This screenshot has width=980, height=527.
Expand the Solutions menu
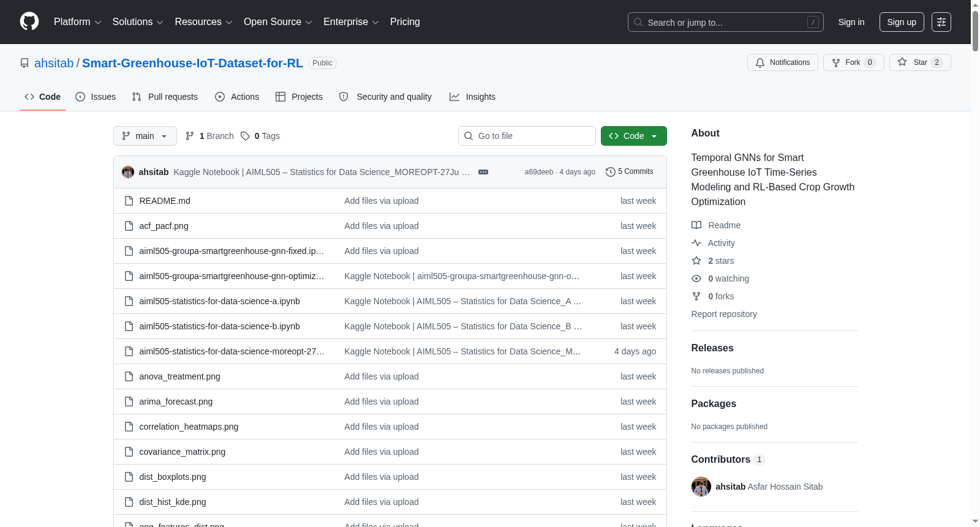point(138,22)
